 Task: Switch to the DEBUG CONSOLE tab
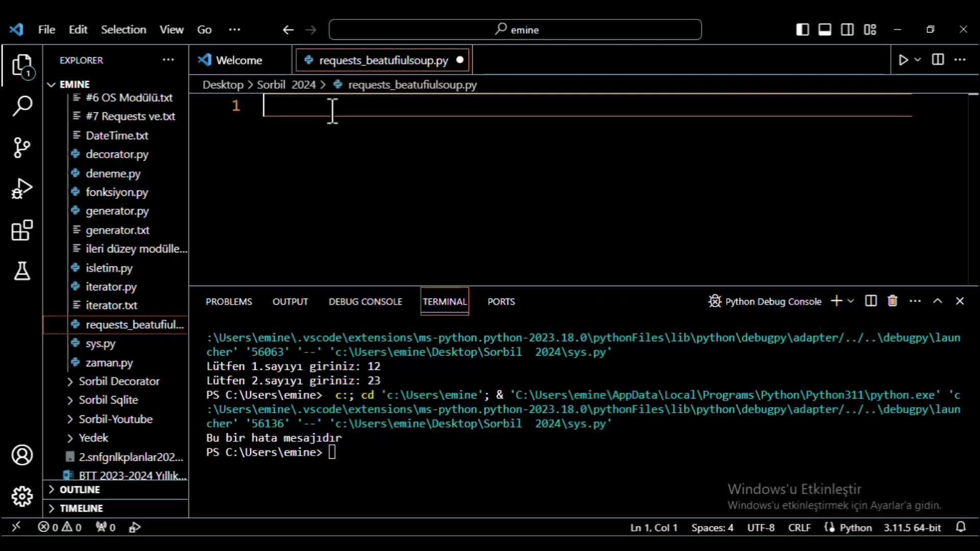pyautogui.click(x=365, y=302)
